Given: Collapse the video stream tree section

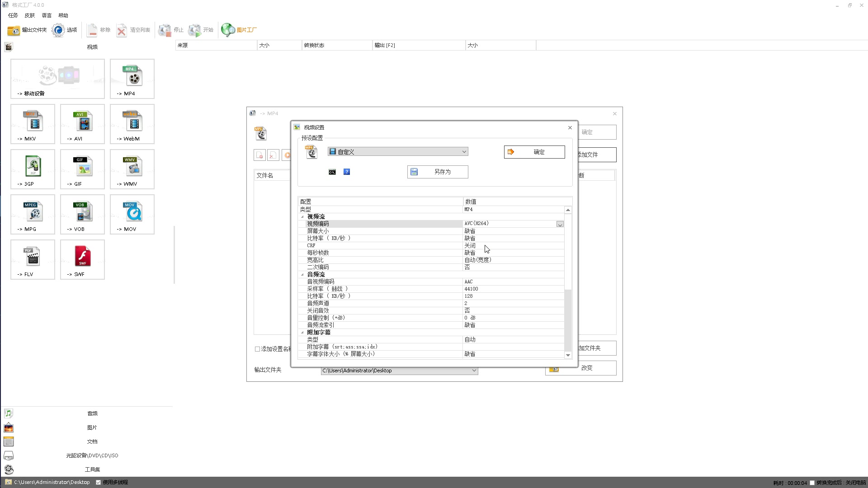Looking at the screenshot, I should pos(302,217).
